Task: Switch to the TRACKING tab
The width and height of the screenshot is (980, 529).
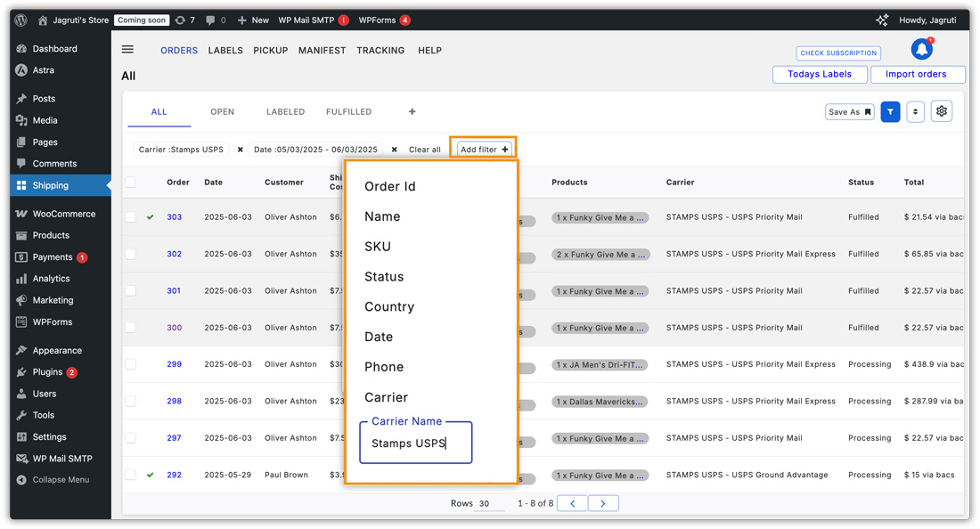Action: 380,50
